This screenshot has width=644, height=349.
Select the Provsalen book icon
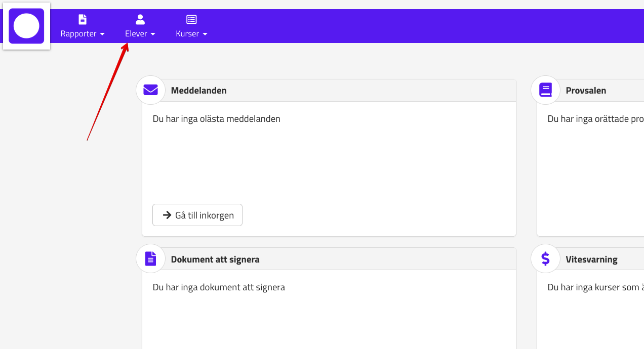545,90
